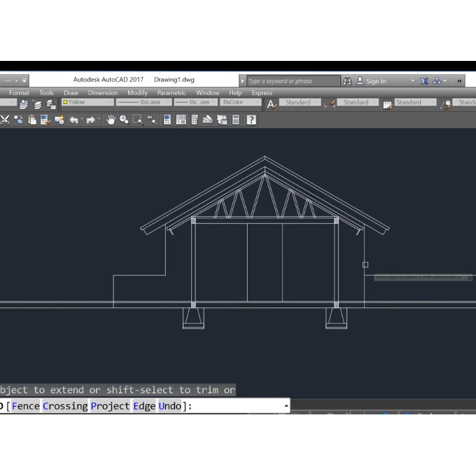This screenshot has height=476, width=476.
Task: Open the Dimension menu
Action: pyautogui.click(x=103, y=92)
